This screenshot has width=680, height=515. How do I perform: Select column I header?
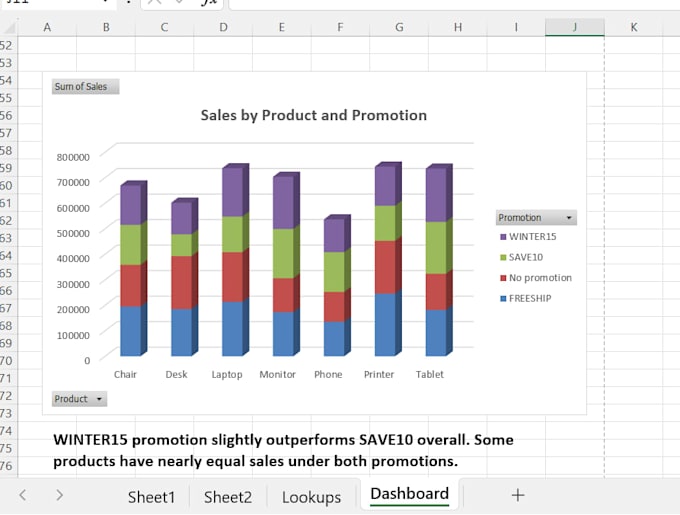coord(516,27)
